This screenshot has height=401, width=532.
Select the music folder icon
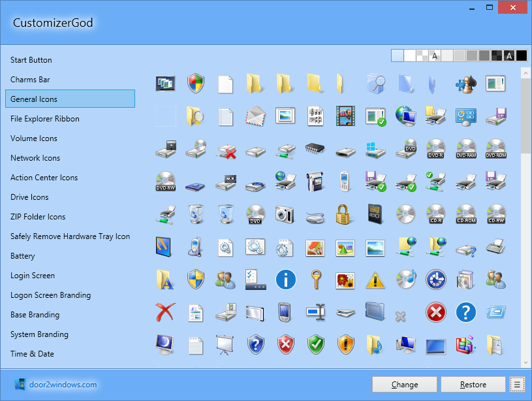pyautogui.click(x=375, y=345)
